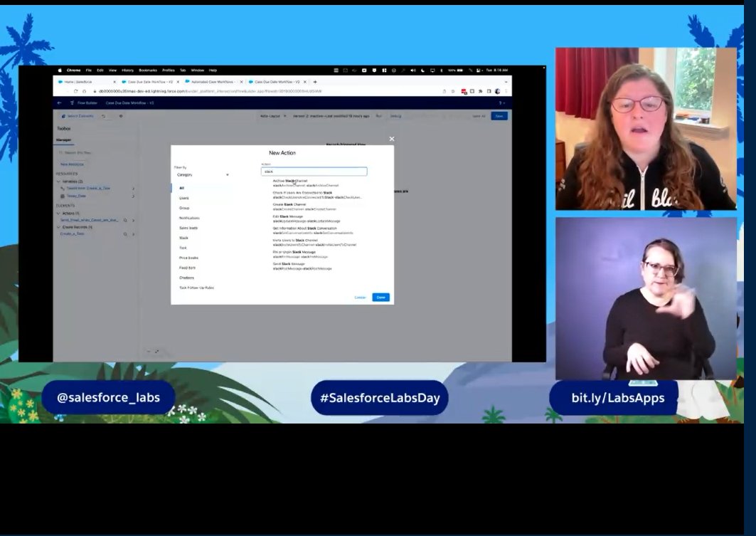Open the Today_Date variable details chevron
Viewport: 756px width, 536px height.
[134, 196]
